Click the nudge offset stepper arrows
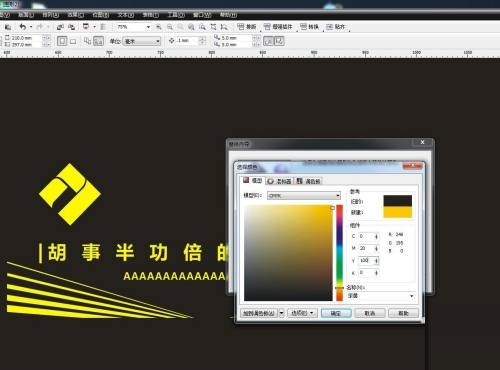 [202, 41]
